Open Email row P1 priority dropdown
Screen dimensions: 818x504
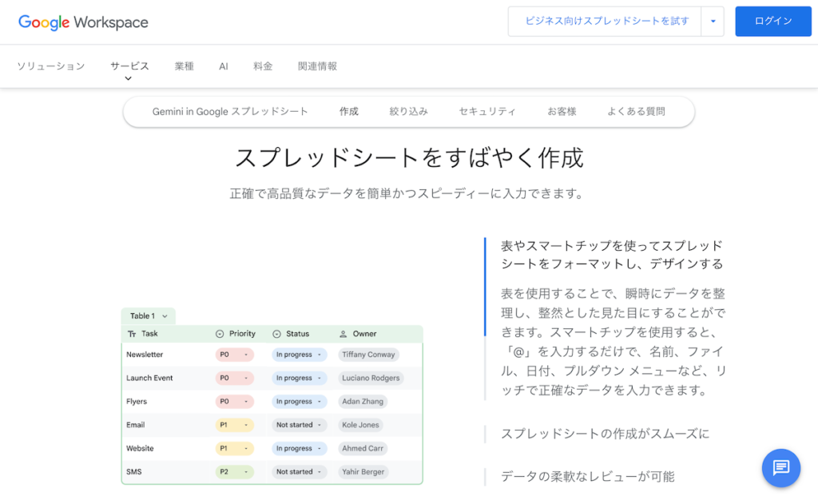(x=234, y=425)
